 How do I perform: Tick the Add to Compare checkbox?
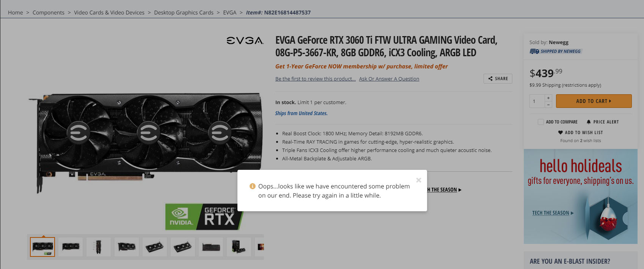(x=541, y=122)
